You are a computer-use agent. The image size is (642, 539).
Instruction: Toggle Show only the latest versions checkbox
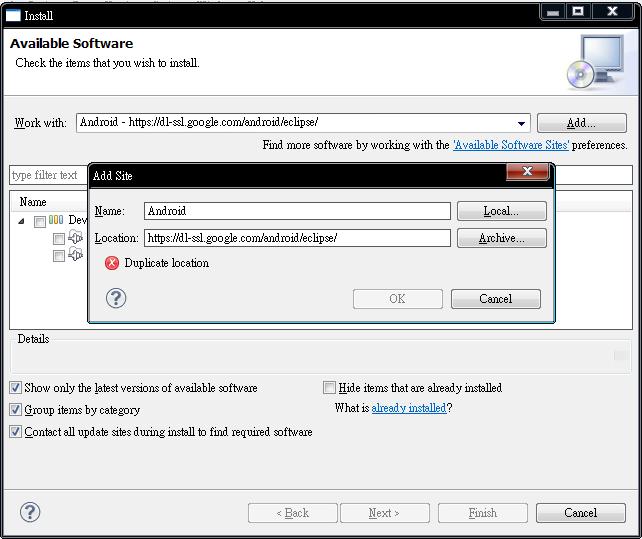click(x=16, y=387)
